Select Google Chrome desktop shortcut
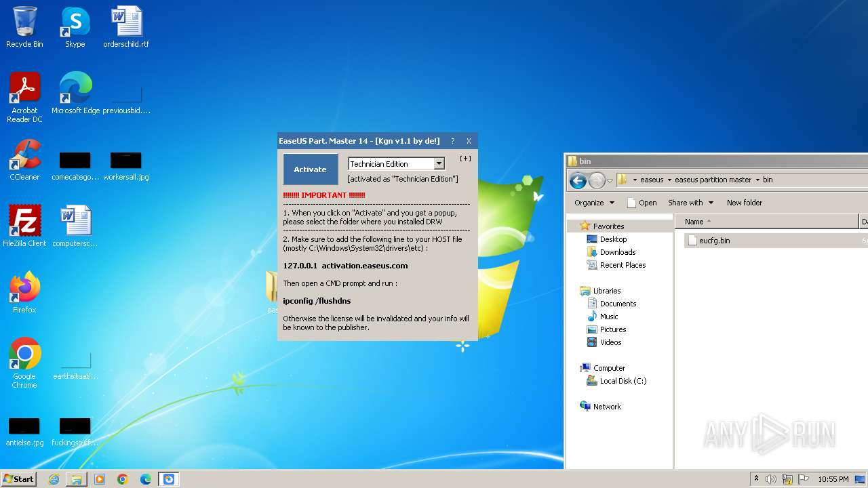 24,363
